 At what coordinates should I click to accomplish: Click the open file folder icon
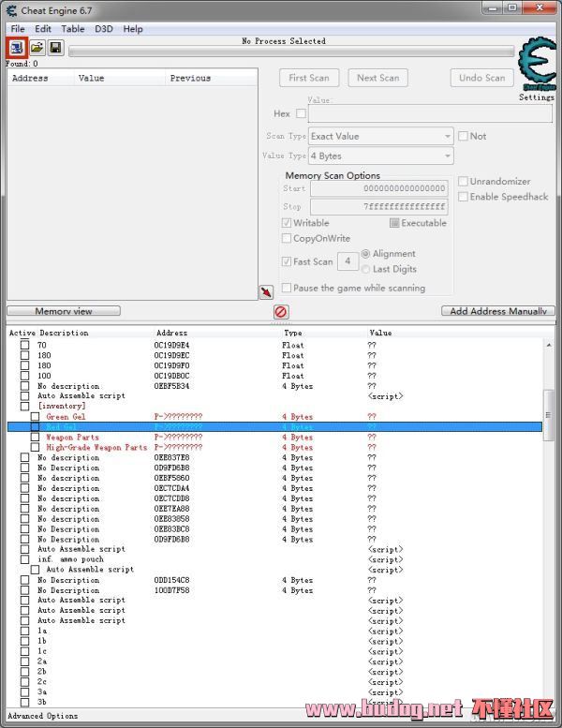tap(37, 48)
